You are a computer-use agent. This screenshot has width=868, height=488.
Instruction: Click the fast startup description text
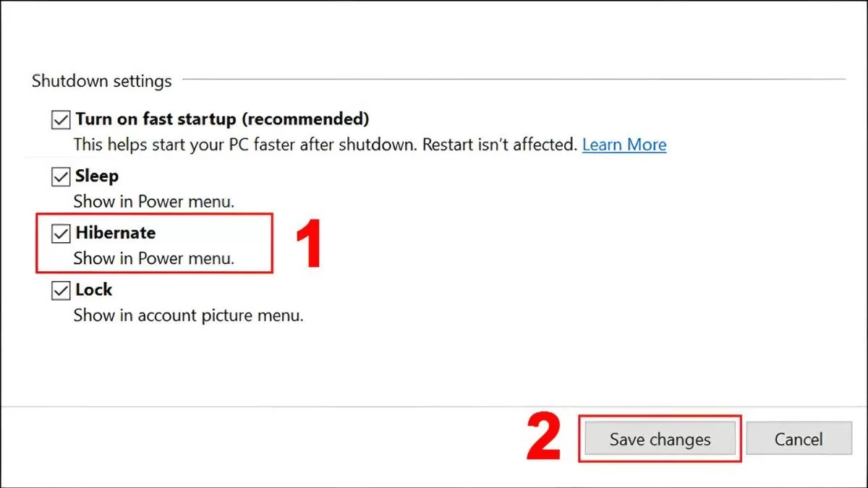[325, 145]
